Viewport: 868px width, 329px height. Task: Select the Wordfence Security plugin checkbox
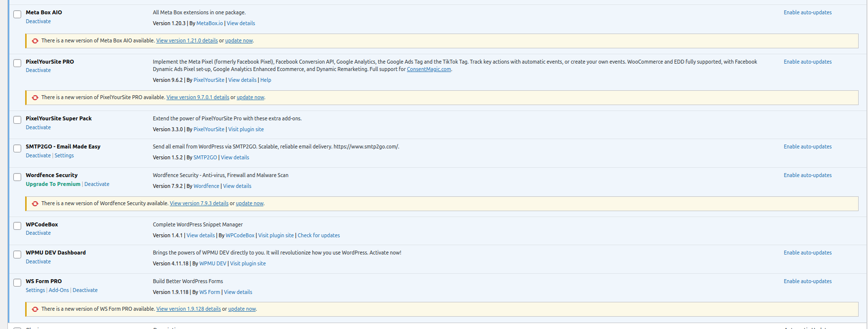click(x=17, y=177)
